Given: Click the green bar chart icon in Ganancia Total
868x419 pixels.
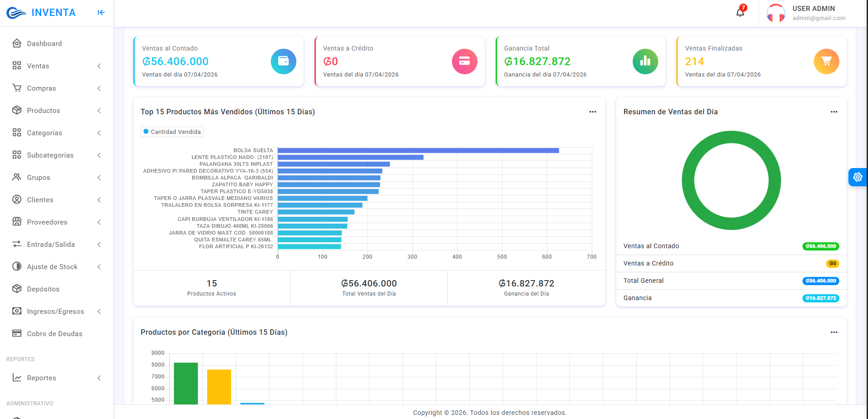Looking at the screenshot, I should [x=645, y=61].
